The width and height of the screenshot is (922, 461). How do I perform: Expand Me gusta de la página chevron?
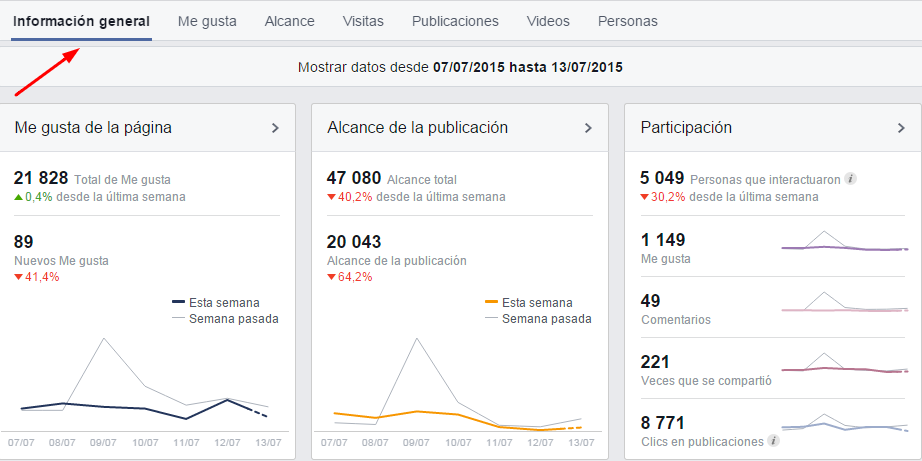[275, 128]
